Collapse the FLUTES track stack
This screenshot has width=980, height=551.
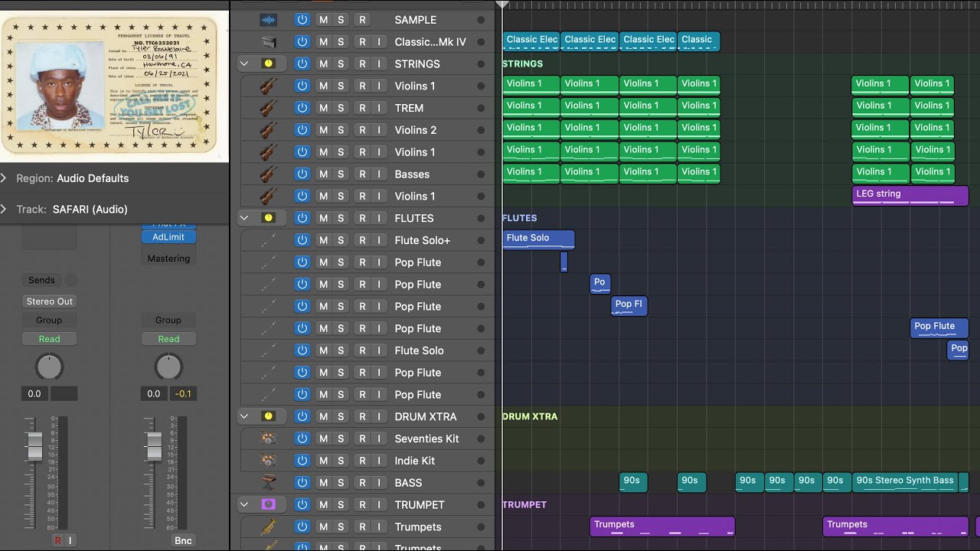coord(244,218)
